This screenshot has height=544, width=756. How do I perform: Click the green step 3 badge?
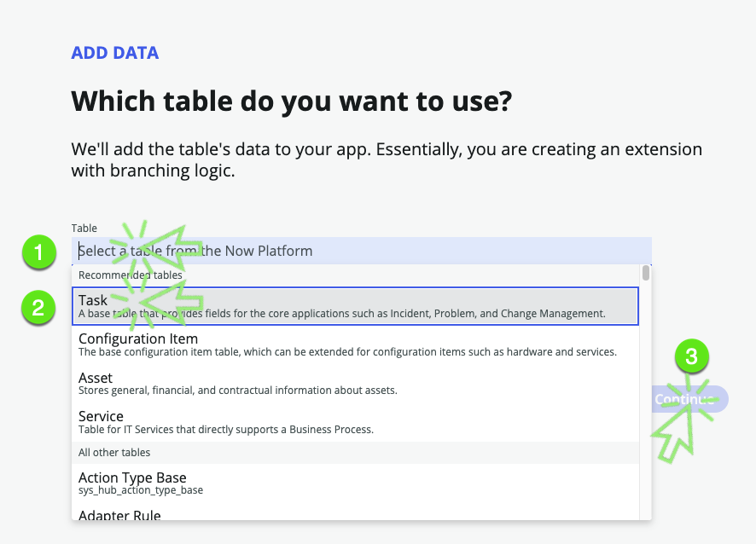[692, 358]
